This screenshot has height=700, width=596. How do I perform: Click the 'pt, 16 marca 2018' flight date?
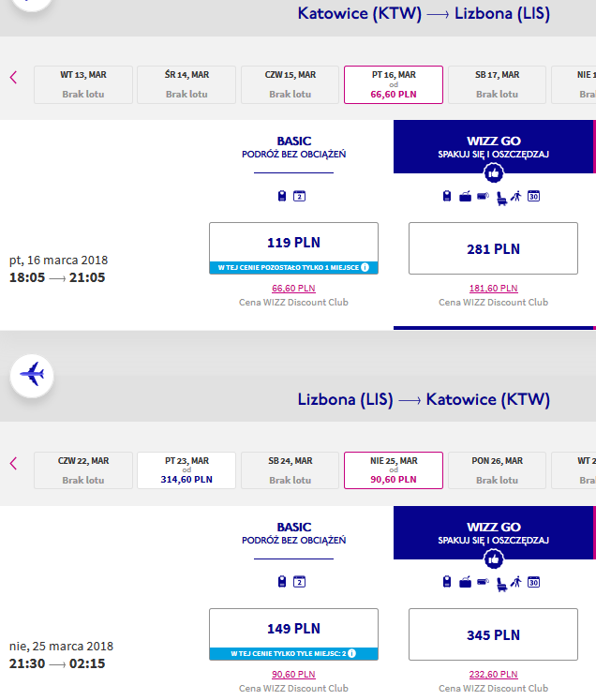pyautogui.click(x=58, y=261)
